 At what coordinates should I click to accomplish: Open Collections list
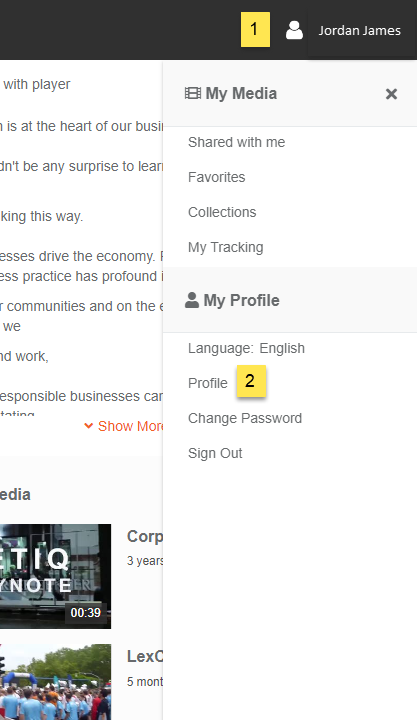tap(222, 212)
